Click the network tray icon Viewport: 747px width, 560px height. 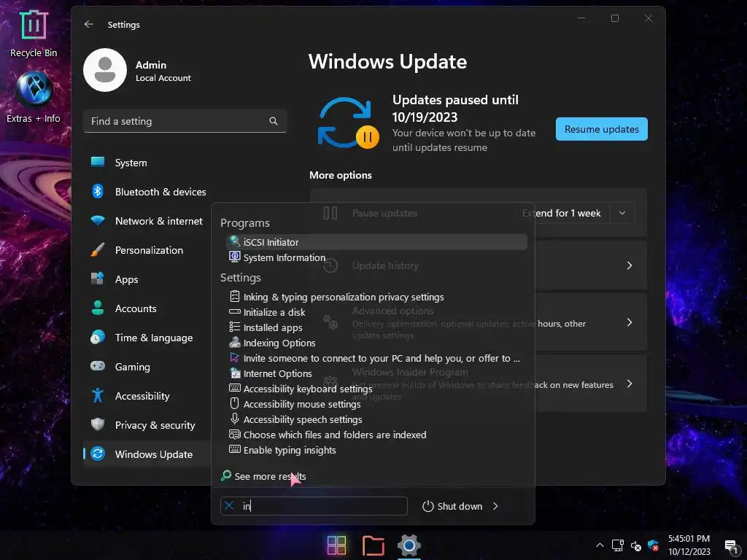coord(618,545)
